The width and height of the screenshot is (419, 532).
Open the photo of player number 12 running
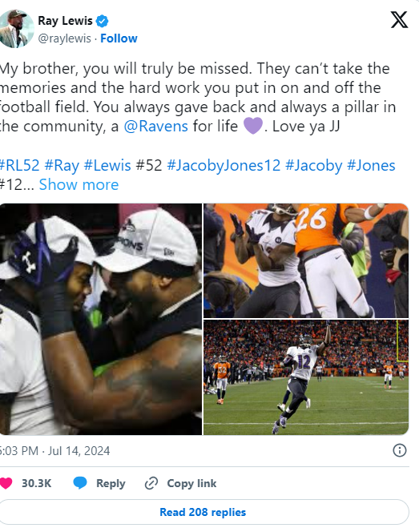tap(306, 377)
